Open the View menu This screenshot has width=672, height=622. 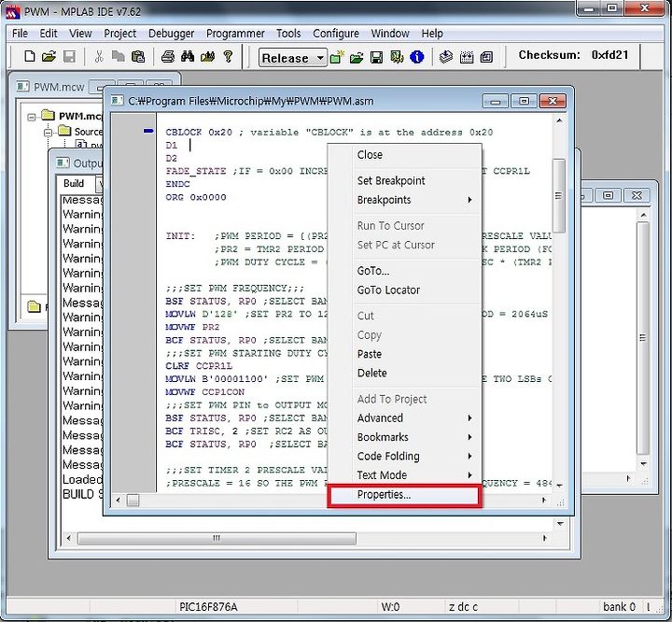click(80, 34)
